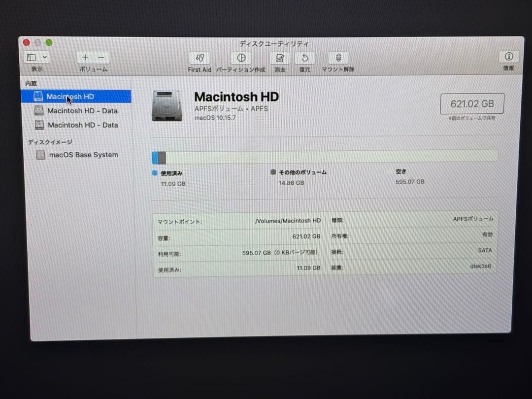Select Macintosh HD in the sidebar
532x399 pixels.
[x=76, y=97]
